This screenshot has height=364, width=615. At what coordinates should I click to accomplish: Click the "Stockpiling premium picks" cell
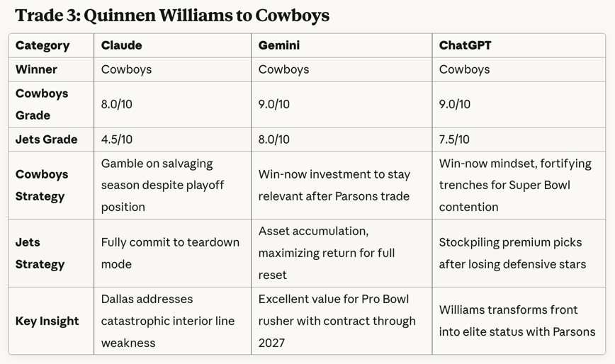coord(510,253)
